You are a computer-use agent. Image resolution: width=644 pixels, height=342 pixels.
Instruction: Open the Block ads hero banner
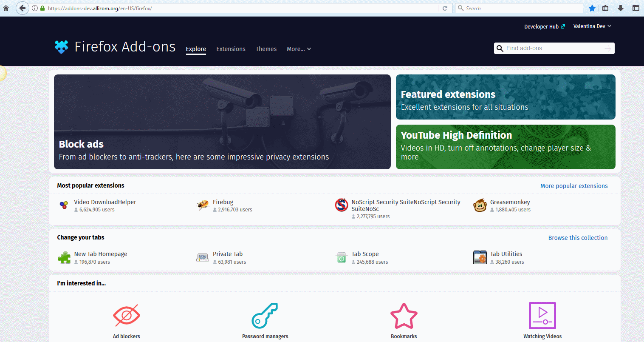(x=222, y=122)
